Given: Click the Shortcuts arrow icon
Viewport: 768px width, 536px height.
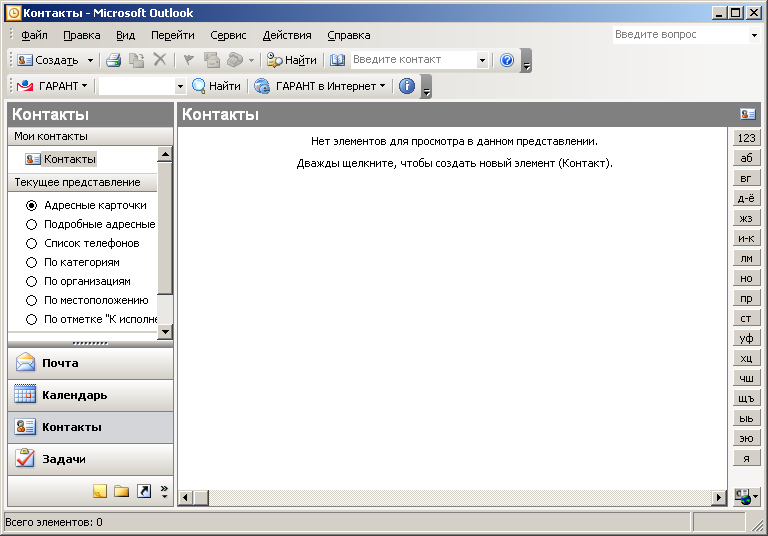Looking at the screenshot, I should (x=144, y=491).
